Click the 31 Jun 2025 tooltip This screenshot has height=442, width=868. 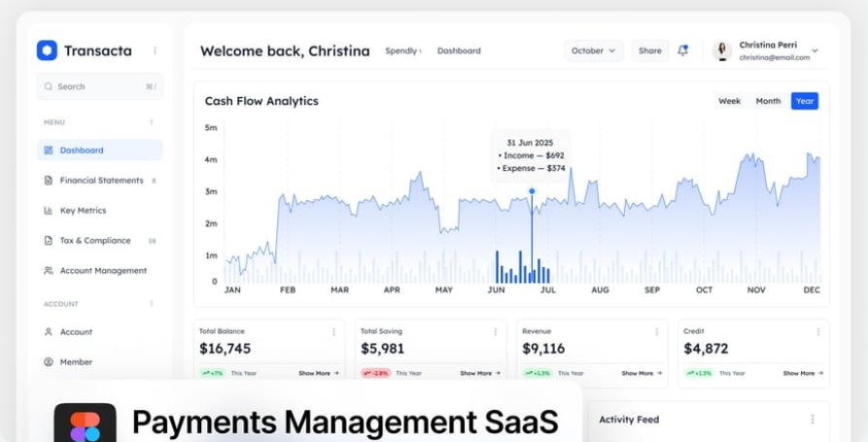[x=531, y=155]
